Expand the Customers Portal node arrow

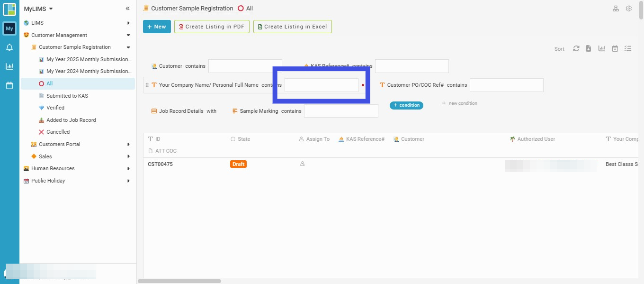coord(128,144)
